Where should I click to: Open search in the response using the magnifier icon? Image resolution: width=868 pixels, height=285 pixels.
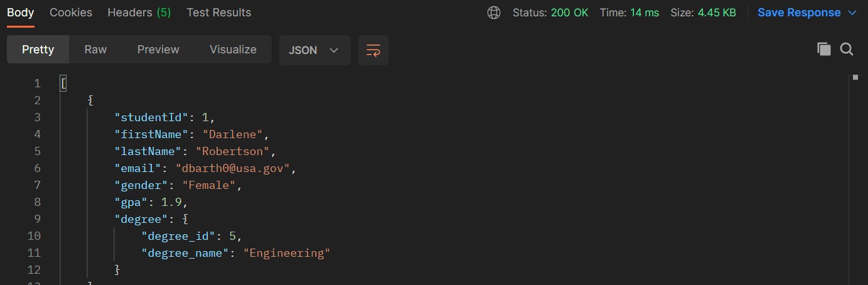pos(847,49)
